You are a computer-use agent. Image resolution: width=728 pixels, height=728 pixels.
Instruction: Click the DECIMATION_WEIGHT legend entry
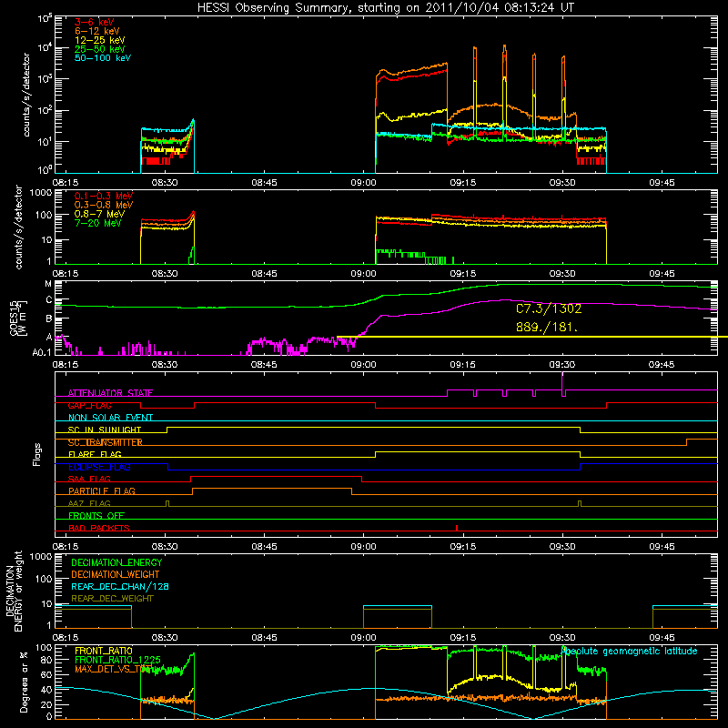coord(116,574)
